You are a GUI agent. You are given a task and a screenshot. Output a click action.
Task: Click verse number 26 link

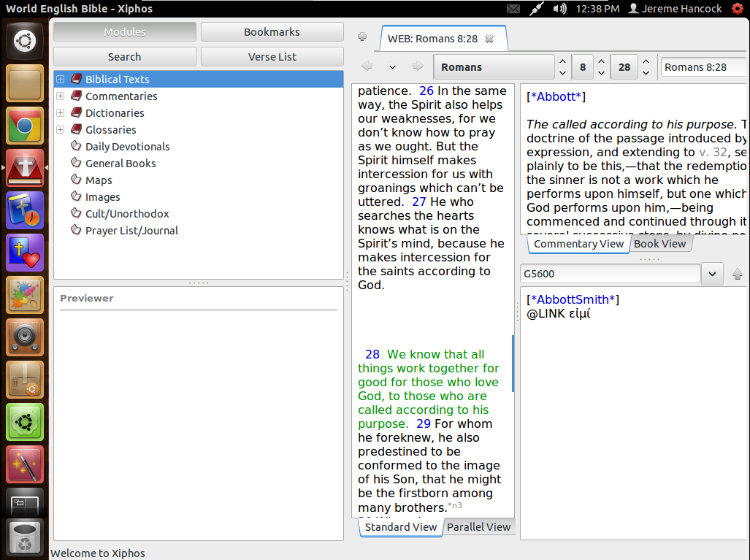pyautogui.click(x=426, y=91)
